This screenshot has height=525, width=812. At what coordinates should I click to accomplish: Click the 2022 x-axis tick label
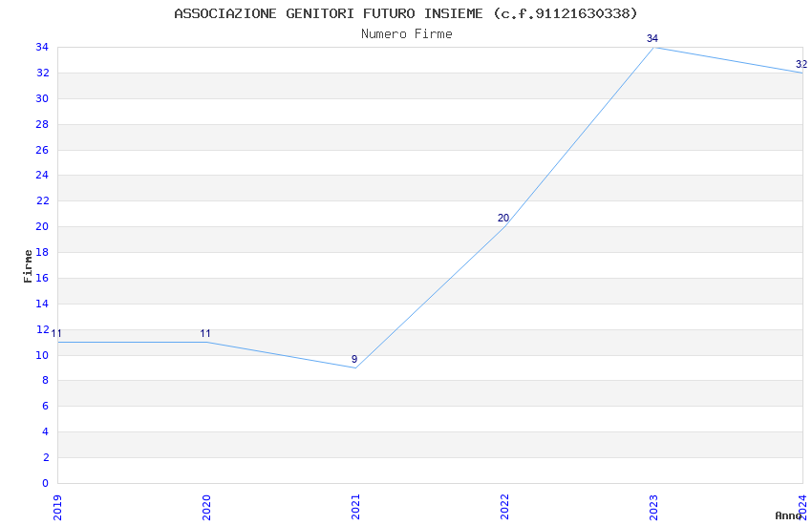tap(504, 507)
